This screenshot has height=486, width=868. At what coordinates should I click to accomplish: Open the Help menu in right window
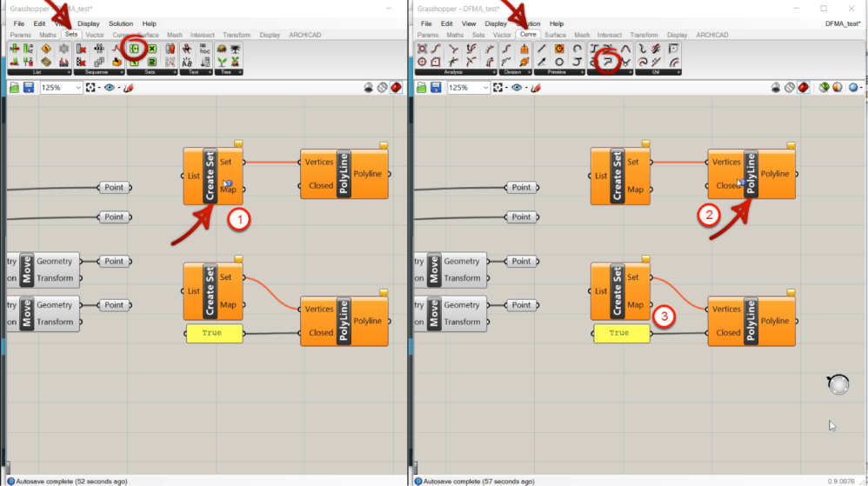[x=557, y=23]
